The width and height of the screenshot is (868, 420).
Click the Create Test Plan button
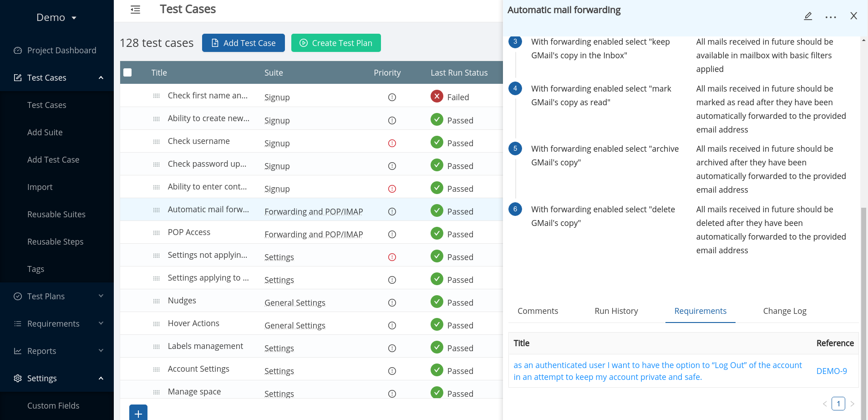click(336, 43)
